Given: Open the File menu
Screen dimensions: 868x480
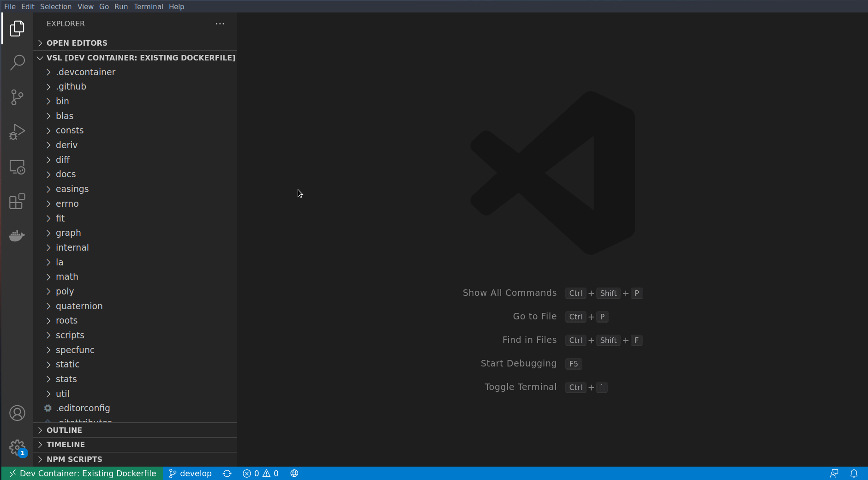Looking at the screenshot, I should coord(10,6).
